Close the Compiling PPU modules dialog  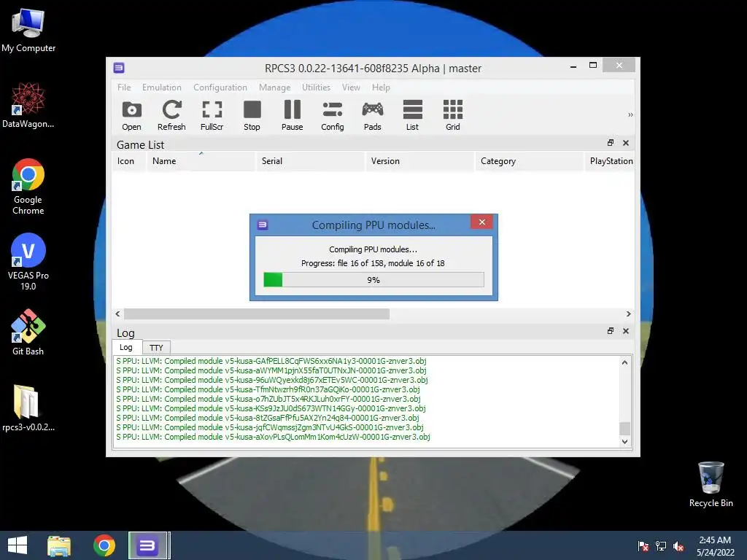tap(482, 222)
